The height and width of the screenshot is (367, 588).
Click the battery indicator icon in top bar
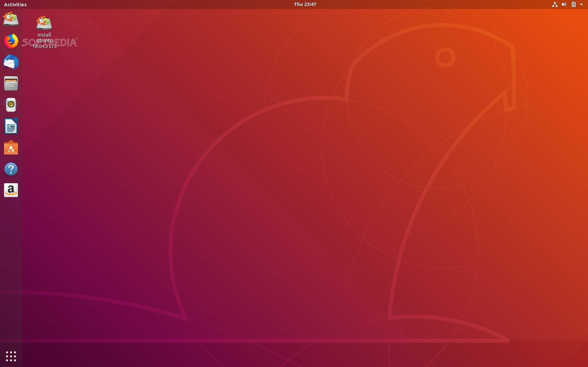573,4
